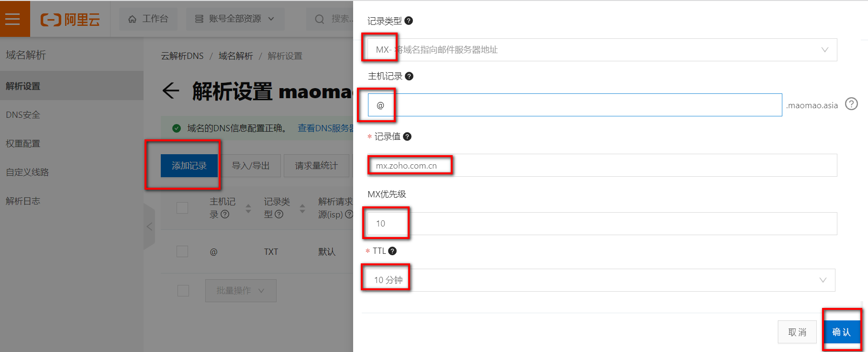The width and height of the screenshot is (868, 352).
Task: Click help icon next to 主机记录 label
Action: pos(409,76)
